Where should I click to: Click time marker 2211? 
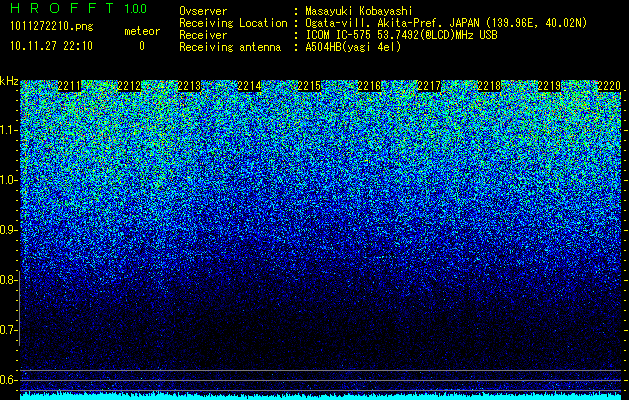(69, 86)
